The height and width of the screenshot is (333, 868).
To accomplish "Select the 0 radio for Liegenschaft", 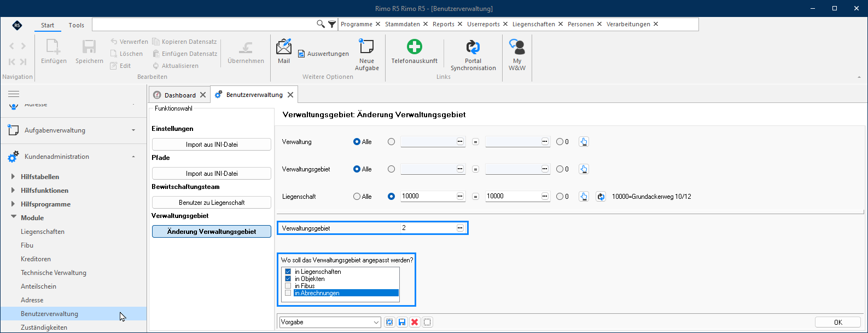I will pos(560,197).
